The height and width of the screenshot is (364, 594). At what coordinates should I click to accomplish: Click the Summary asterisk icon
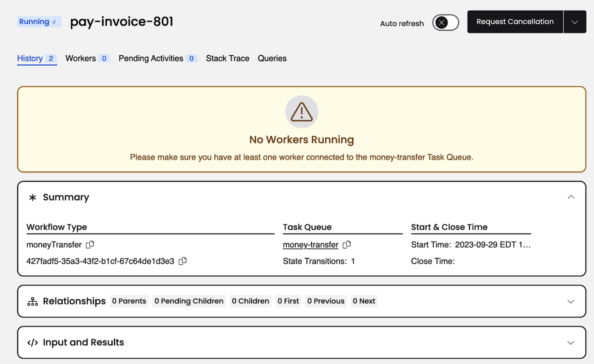pos(33,197)
